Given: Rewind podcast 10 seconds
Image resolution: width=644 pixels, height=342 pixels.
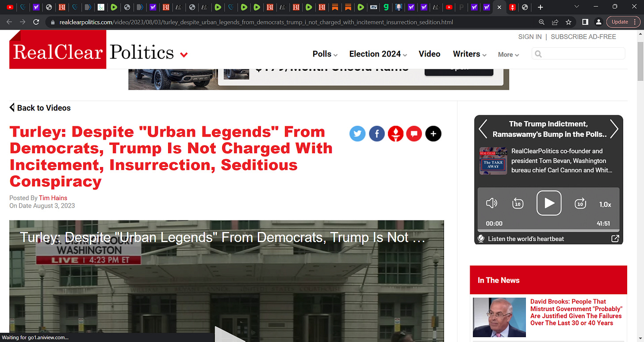Looking at the screenshot, I should point(518,203).
